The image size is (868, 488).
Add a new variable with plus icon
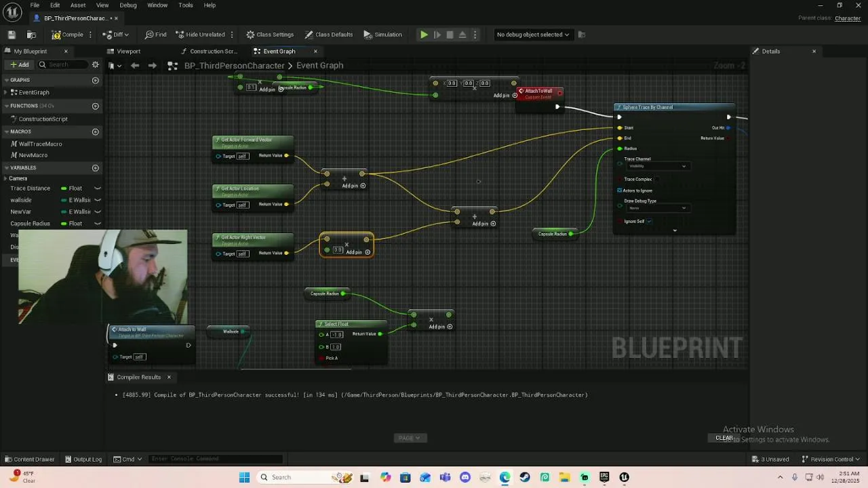(96, 167)
